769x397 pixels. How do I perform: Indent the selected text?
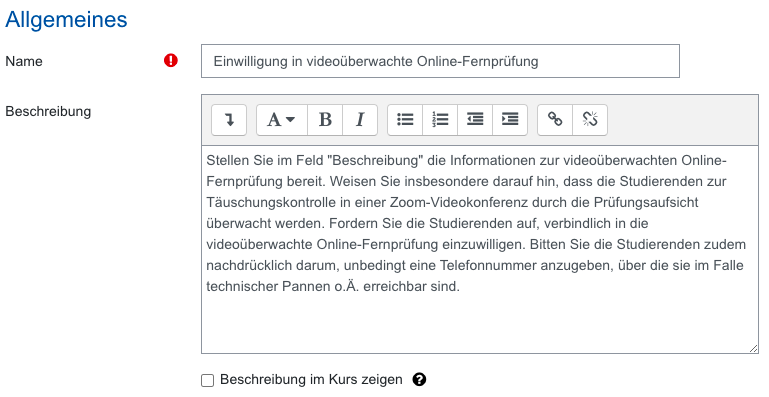pos(510,120)
